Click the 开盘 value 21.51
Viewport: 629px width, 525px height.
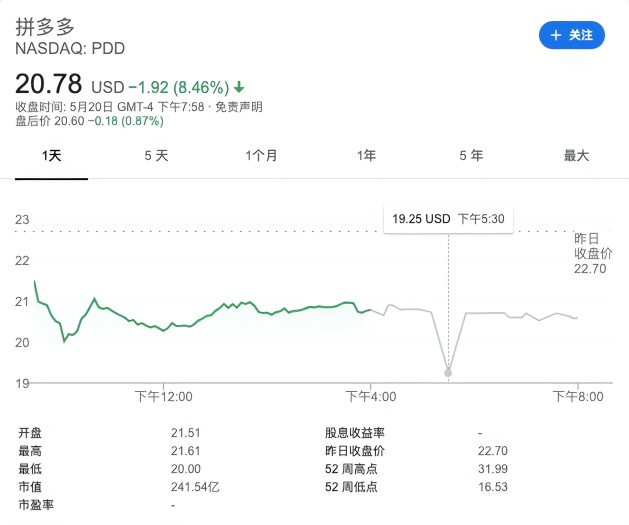(x=185, y=433)
